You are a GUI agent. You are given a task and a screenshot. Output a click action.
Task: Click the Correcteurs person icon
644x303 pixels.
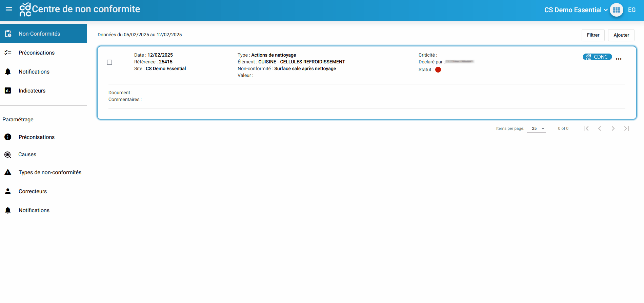pyautogui.click(x=8, y=191)
